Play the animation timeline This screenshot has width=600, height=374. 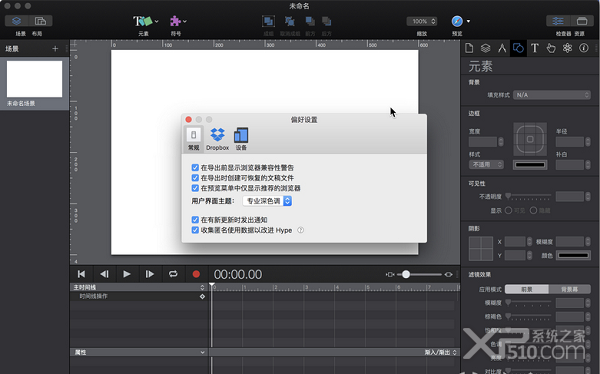tap(127, 274)
